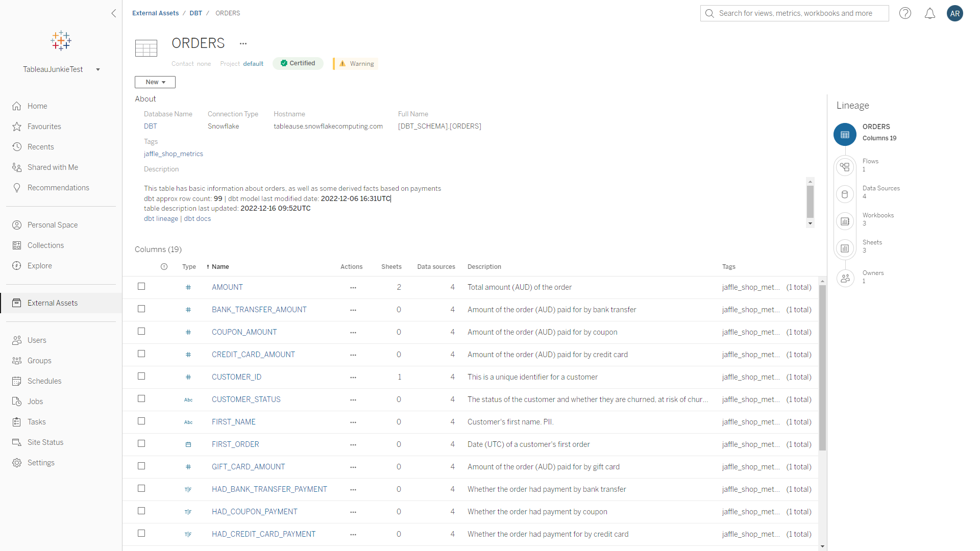This screenshot has width=980, height=551.
Task: Collapse the left navigation sidebar
Action: click(x=114, y=13)
